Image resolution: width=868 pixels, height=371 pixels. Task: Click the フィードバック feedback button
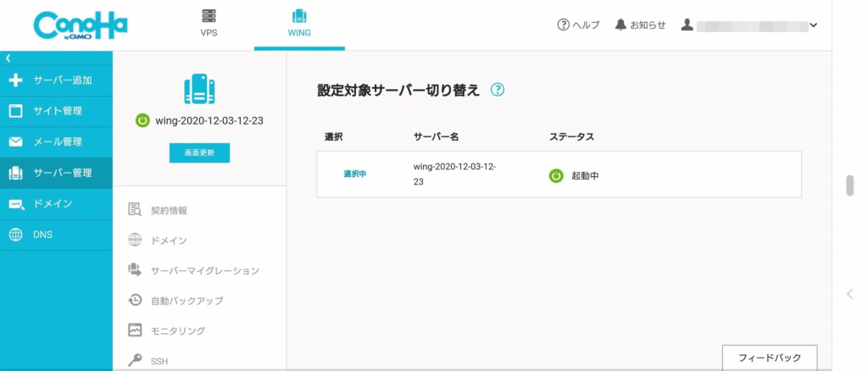(769, 357)
